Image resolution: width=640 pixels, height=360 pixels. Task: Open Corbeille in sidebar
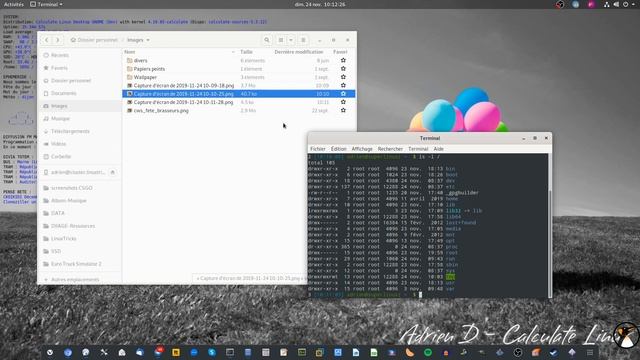(80, 156)
